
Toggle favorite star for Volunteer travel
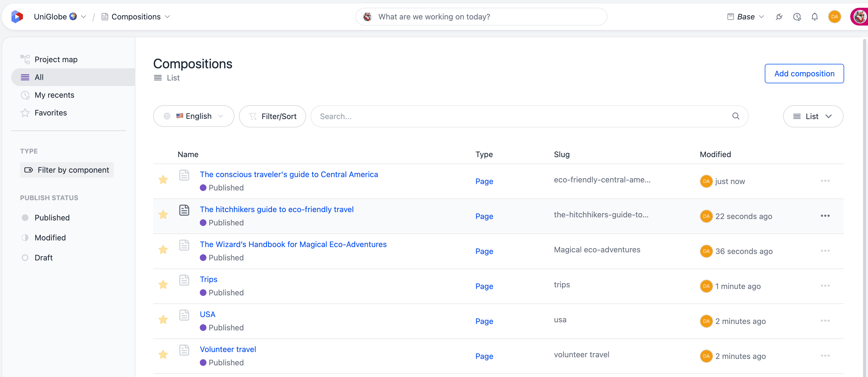[163, 355]
